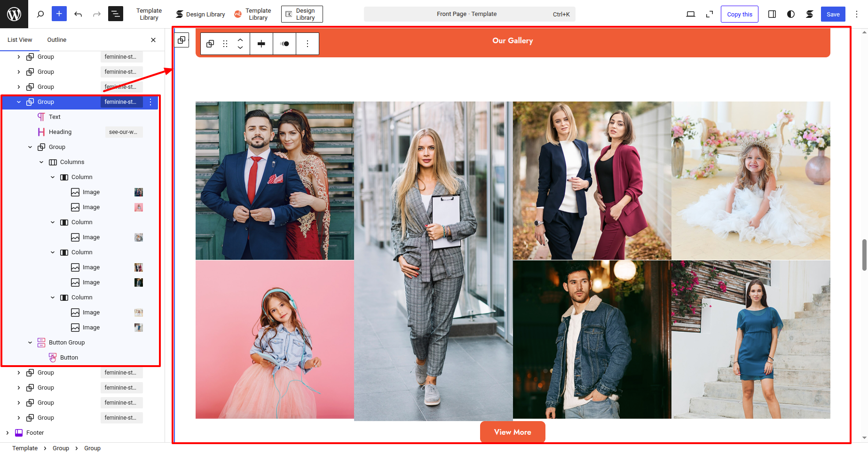Collapse the Button Group item
The image size is (868, 454).
click(30, 343)
